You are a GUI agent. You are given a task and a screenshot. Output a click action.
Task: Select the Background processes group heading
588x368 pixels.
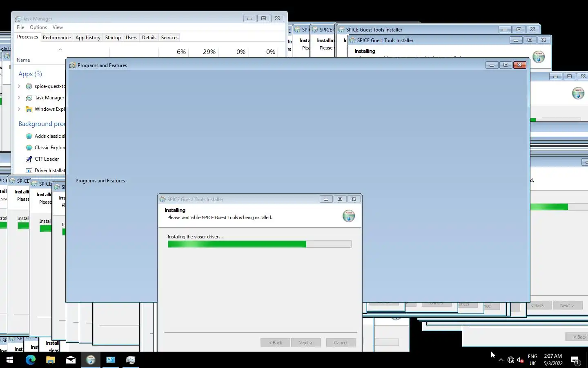point(42,124)
